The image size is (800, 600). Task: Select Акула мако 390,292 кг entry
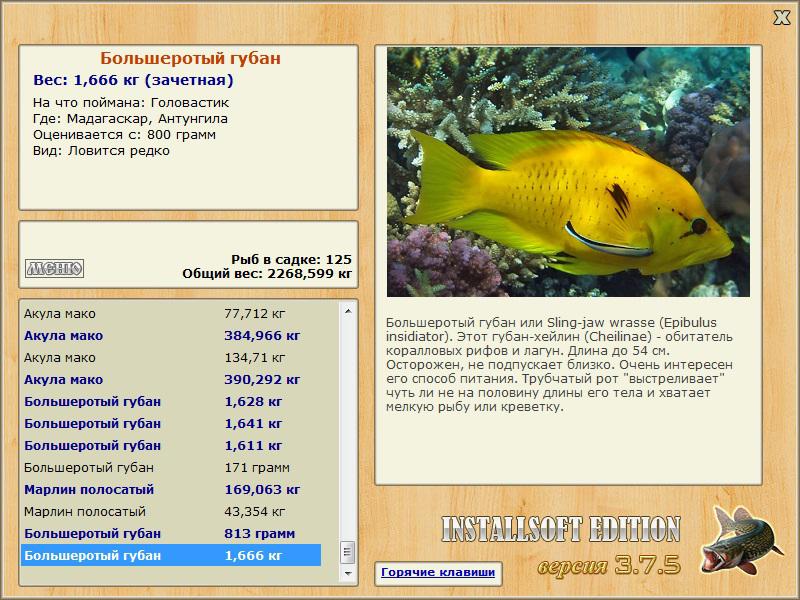coord(171,380)
